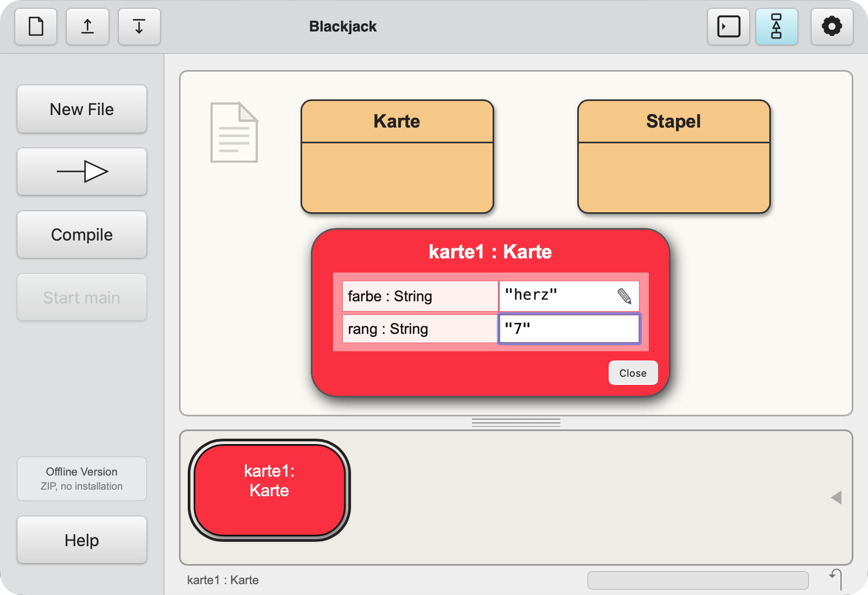868x595 pixels.
Task: Open the Help button
Action: 82,540
